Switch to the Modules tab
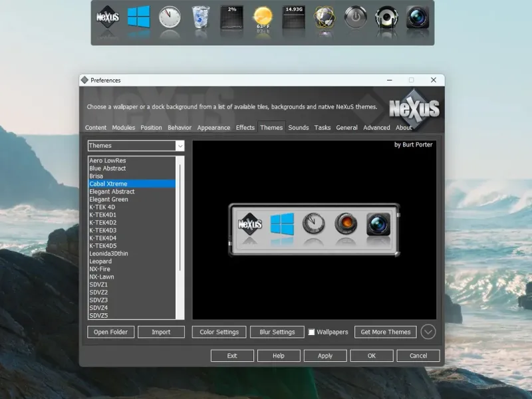 tap(124, 128)
